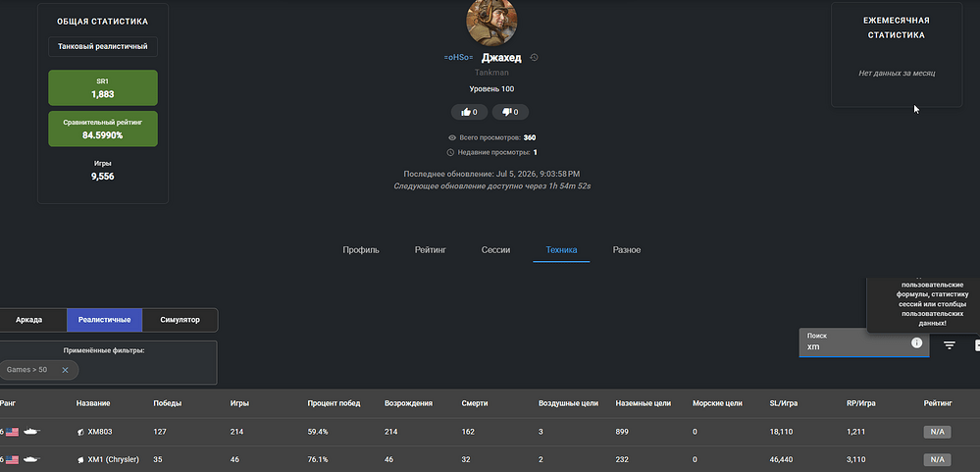Click the 899 ground targets value
This screenshot has width=980, height=472.
point(622,432)
